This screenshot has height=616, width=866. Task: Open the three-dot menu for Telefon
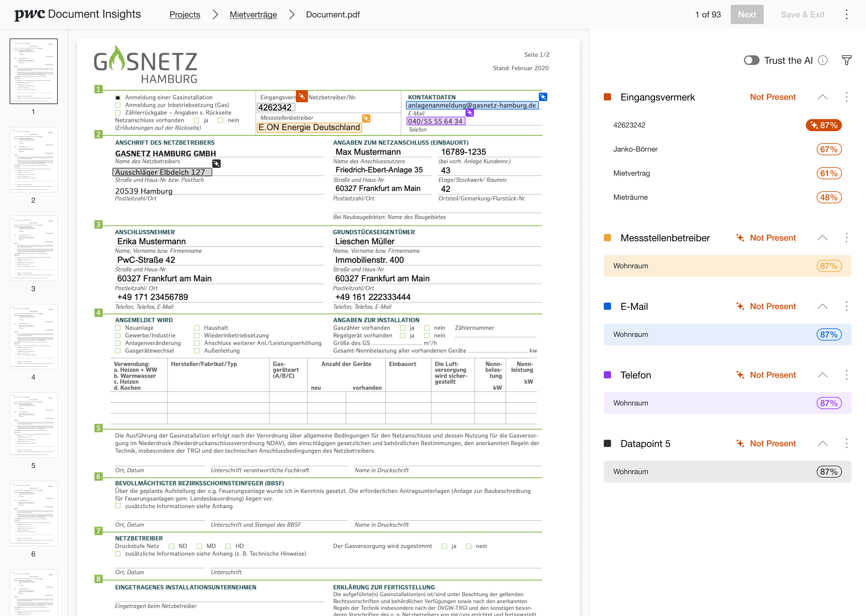846,375
